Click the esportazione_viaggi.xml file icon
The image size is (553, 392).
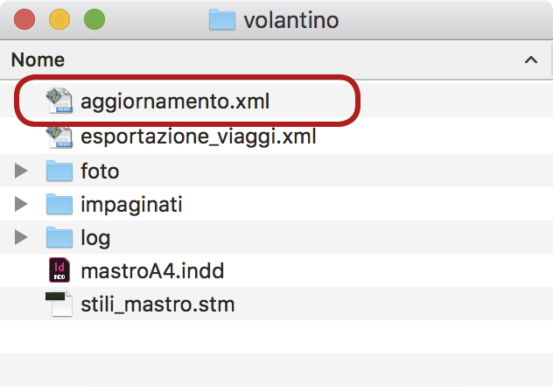click(x=59, y=136)
